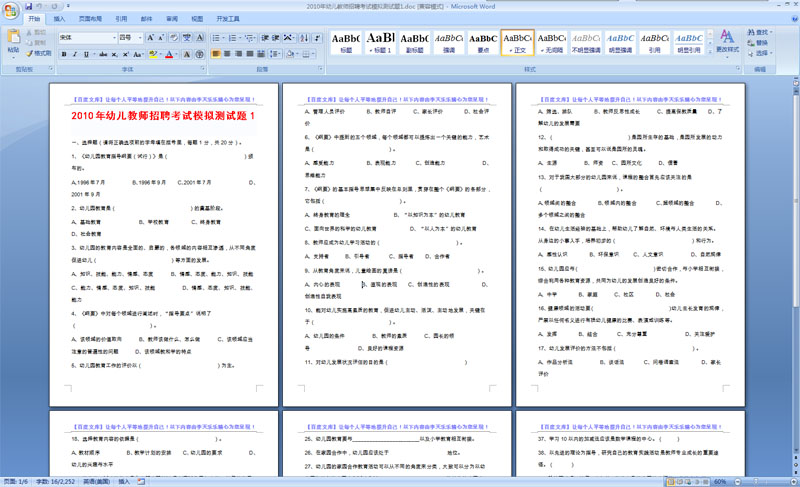Open the phonetic guide (拼音) tool
The image size is (800, 487).
pyautogui.click(x=187, y=38)
